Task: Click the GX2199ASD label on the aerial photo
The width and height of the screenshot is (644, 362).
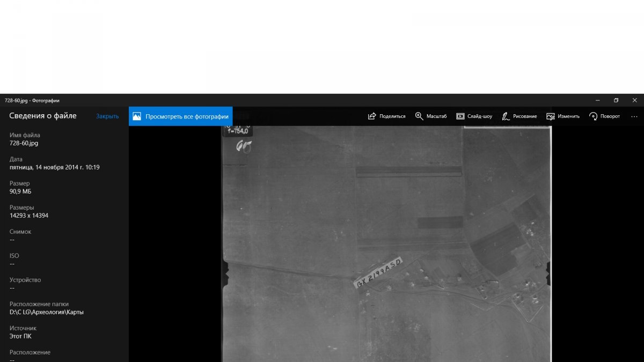Action: (378, 272)
